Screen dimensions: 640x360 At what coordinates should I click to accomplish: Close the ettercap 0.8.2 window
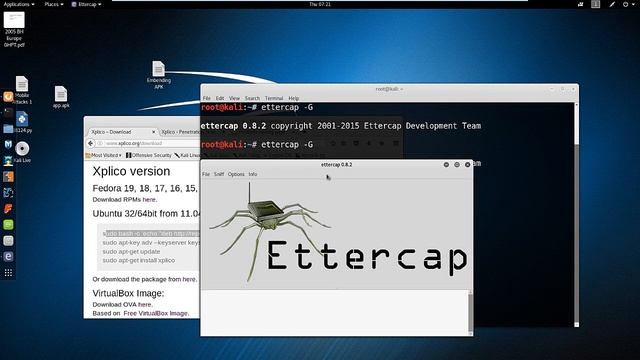467,164
